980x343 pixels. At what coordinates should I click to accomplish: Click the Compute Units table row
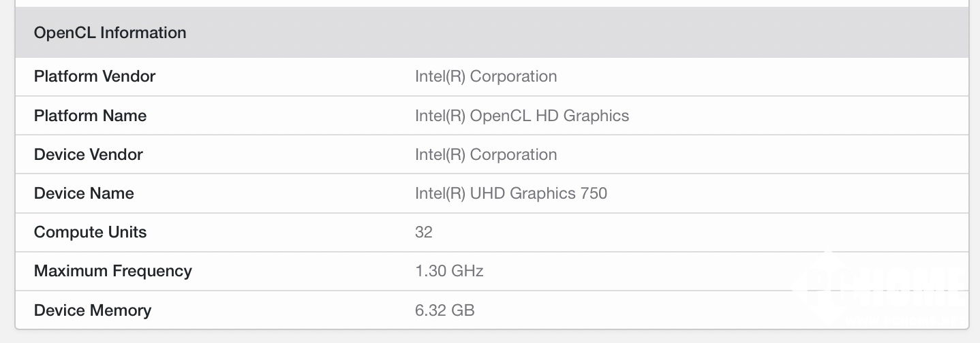tap(491, 232)
